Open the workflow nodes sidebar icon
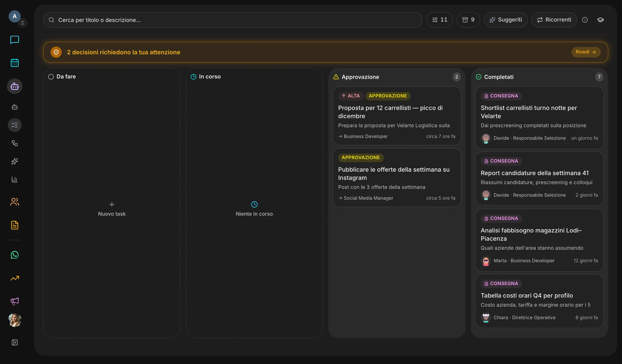622x364 pixels. [x=15, y=143]
